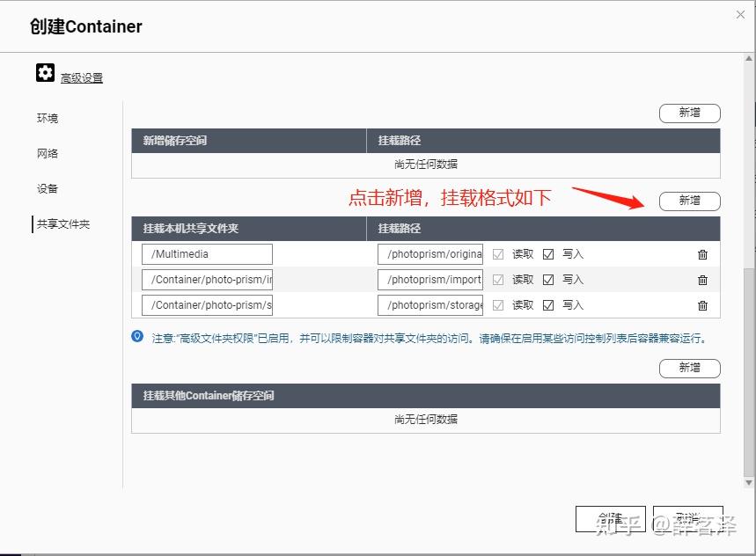756x556 pixels.
Task: Click the 创建 button to create container
Action: click(612, 519)
